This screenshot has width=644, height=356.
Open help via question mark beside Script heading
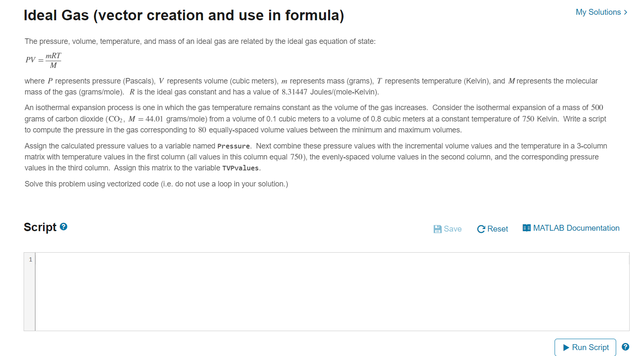pos(62,227)
